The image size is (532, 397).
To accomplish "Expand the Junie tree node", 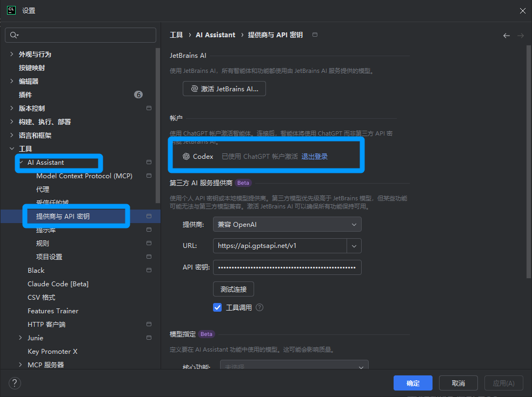I will point(21,338).
